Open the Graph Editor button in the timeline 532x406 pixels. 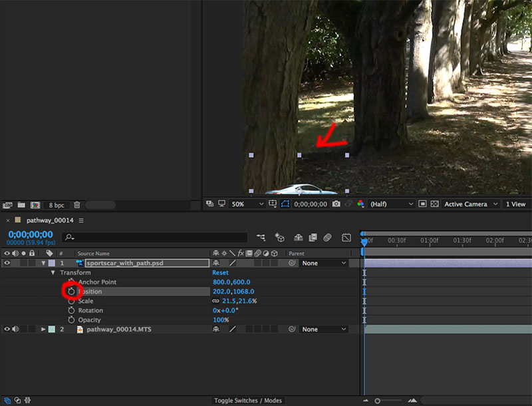coord(346,237)
